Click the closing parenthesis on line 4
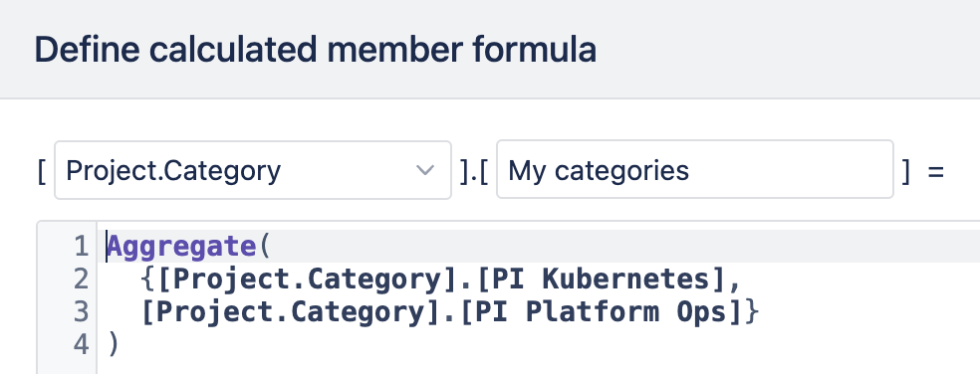Viewport: 980px width, 374px height. click(114, 344)
